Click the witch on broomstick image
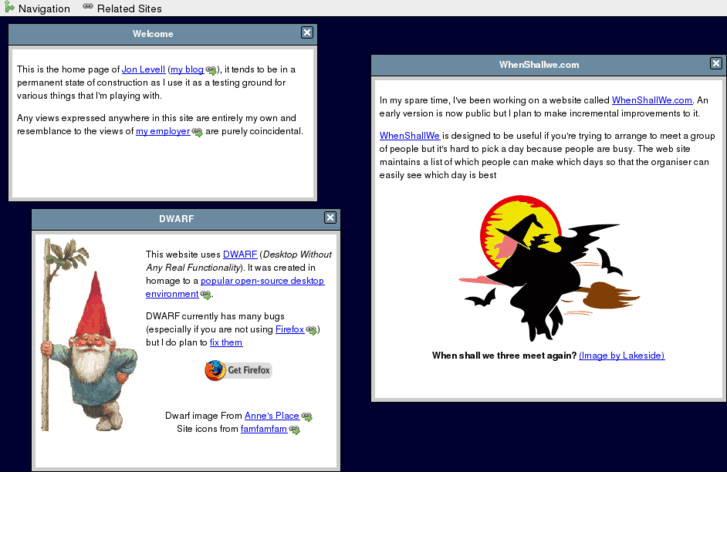 tap(549, 268)
